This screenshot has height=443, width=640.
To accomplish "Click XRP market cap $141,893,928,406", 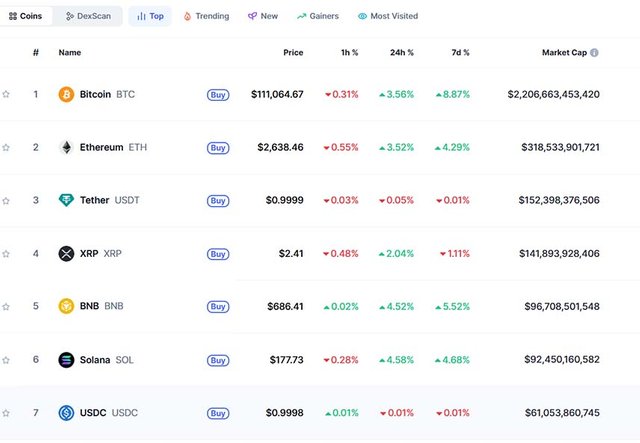I will [559, 254].
